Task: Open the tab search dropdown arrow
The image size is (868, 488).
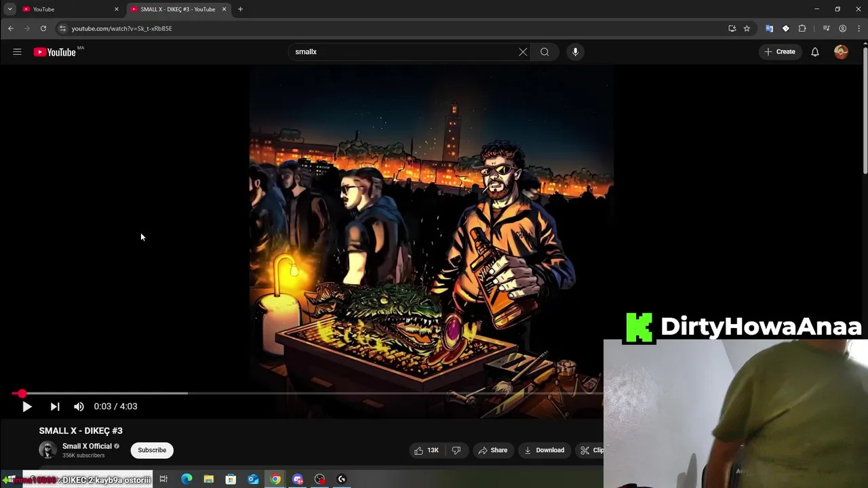Action: (x=9, y=9)
